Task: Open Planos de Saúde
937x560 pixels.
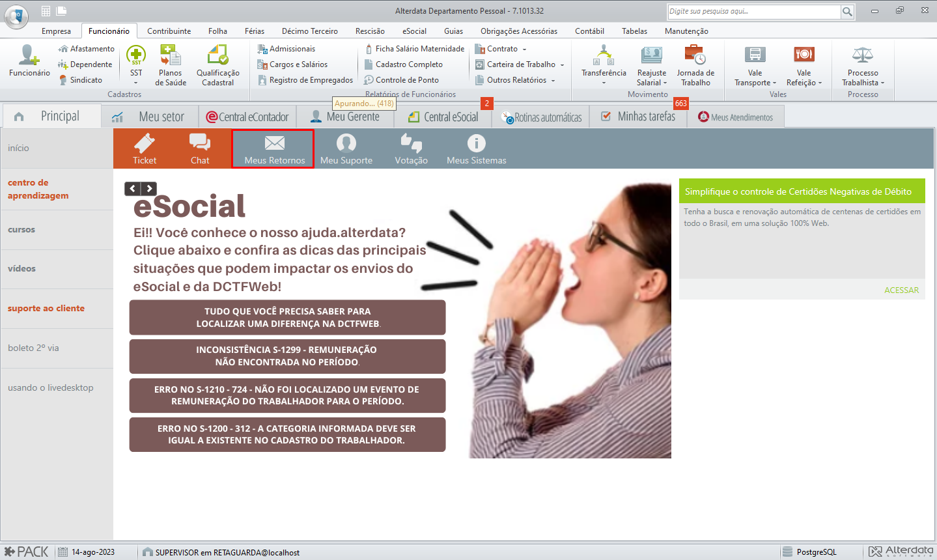Action: point(171,65)
